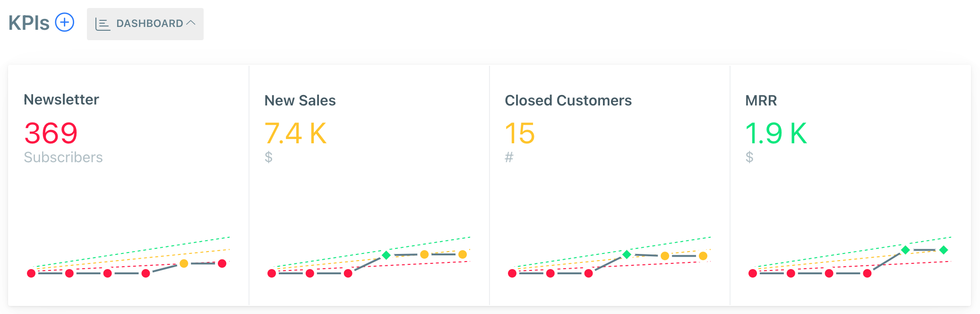The height and width of the screenshot is (314, 980).
Task: Select the last red point in Newsletter chart
Action: click(222, 263)
